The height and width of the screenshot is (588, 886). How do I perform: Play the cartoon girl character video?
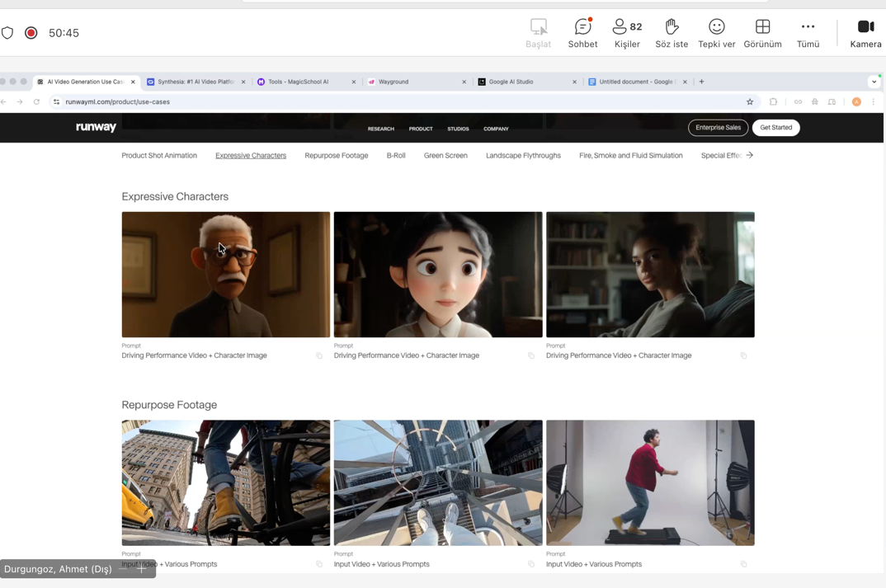point(438,275)
